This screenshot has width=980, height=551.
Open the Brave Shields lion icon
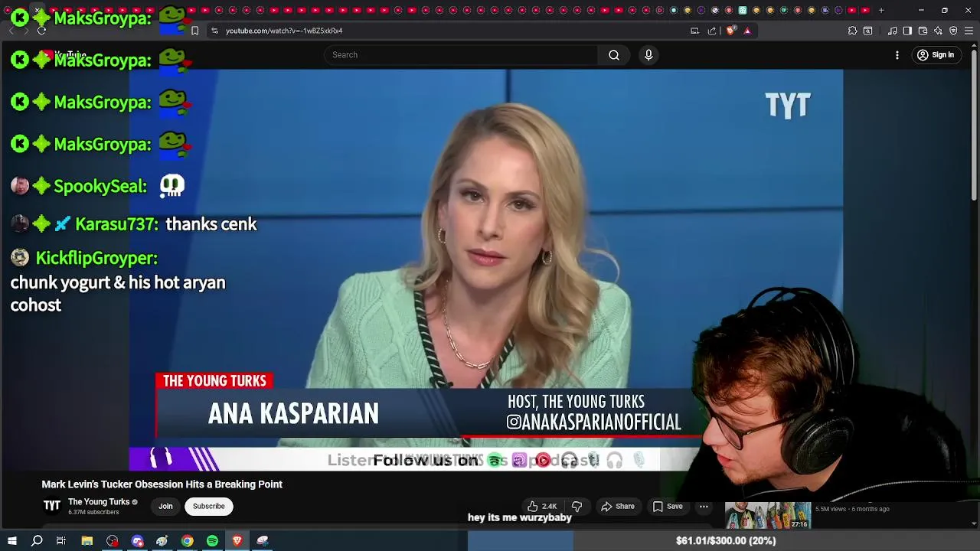730,31
